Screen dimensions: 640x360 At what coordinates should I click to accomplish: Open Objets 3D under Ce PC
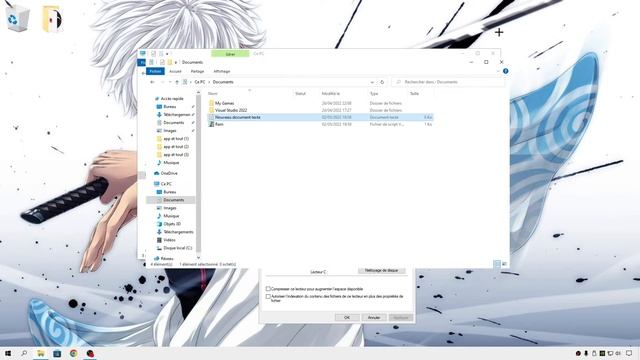click(x=172, y=224)
